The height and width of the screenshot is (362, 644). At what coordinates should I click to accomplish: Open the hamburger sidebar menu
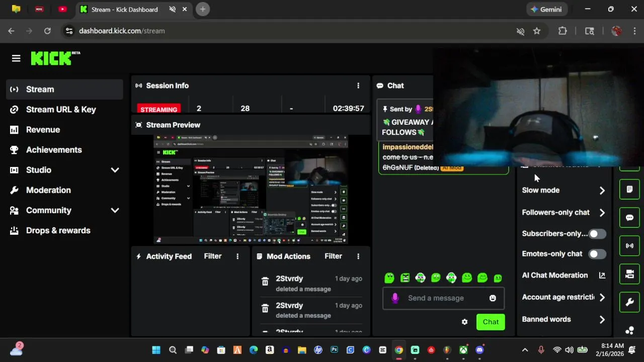tap(16, 58)
